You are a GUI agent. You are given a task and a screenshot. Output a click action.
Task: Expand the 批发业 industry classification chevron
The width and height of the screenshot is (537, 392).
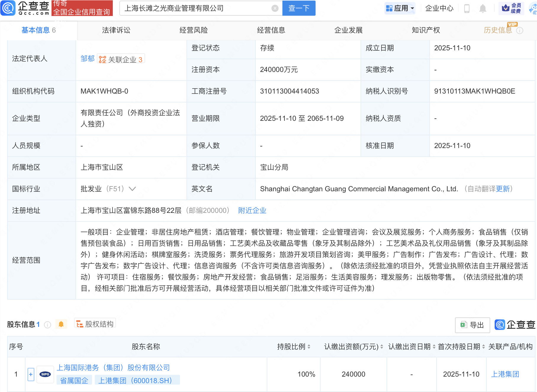[132, 189]
